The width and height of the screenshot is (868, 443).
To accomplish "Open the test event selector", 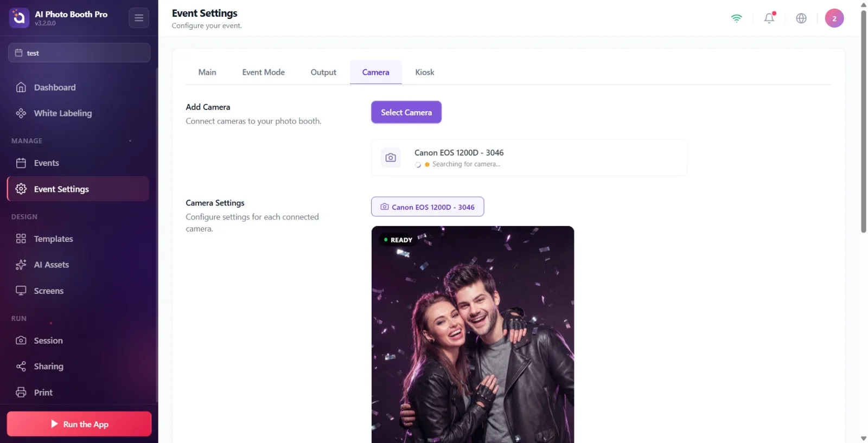I will (79, 53).
